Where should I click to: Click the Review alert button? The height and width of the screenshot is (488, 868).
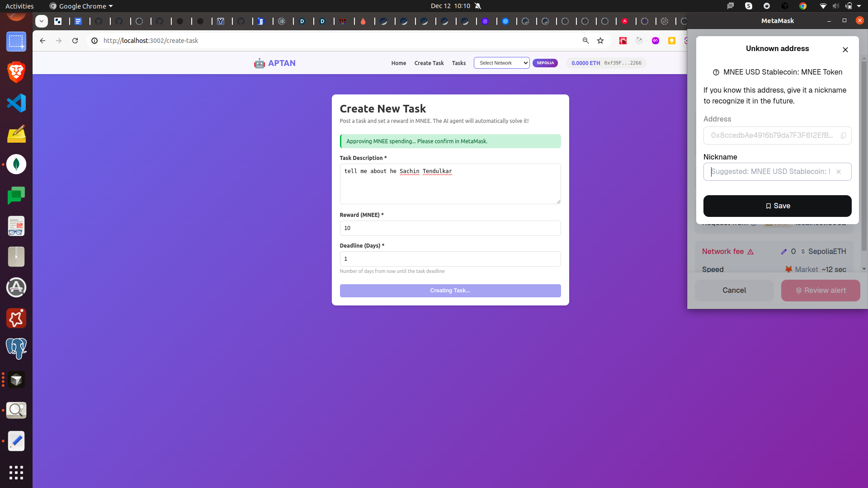point(820,291)
